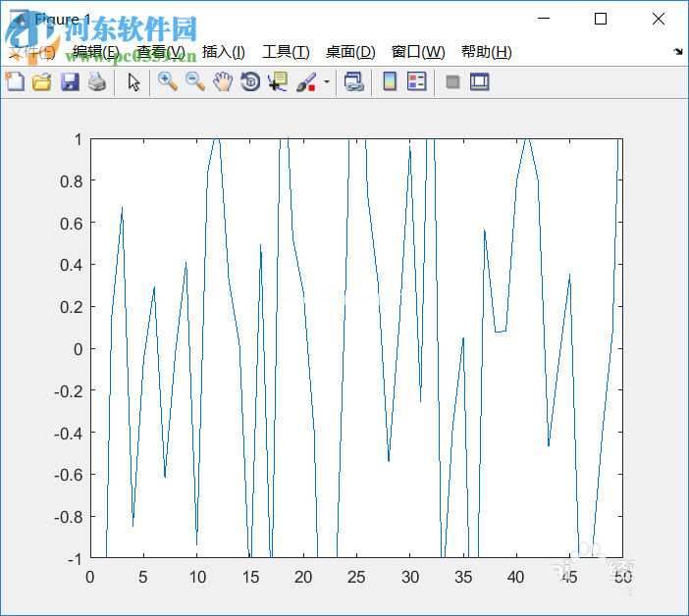Open the 插入(I) menu
The width and height of the screenshot is (689, 616).
point(223,52)
